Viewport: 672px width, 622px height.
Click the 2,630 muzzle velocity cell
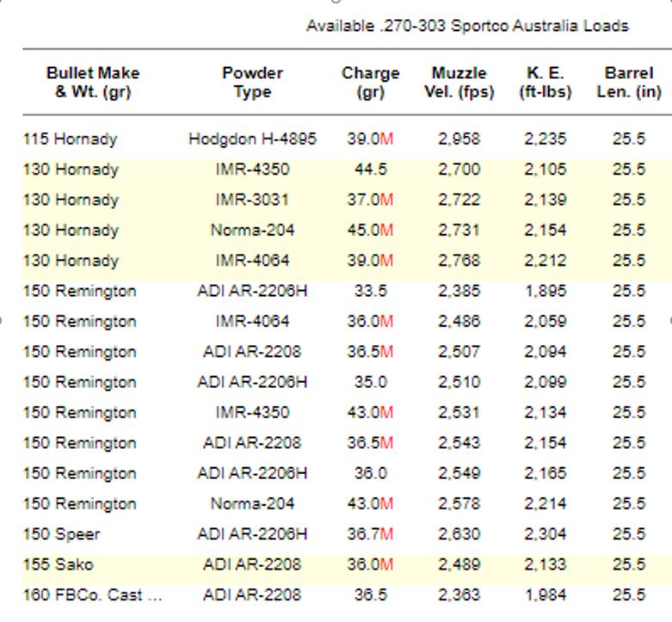pos(459,534)
